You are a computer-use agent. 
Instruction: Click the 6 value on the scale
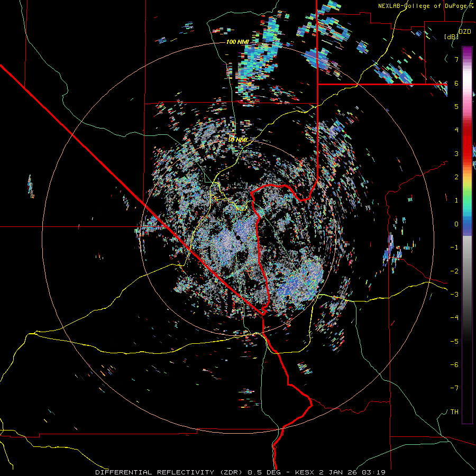tap(456, 83)
